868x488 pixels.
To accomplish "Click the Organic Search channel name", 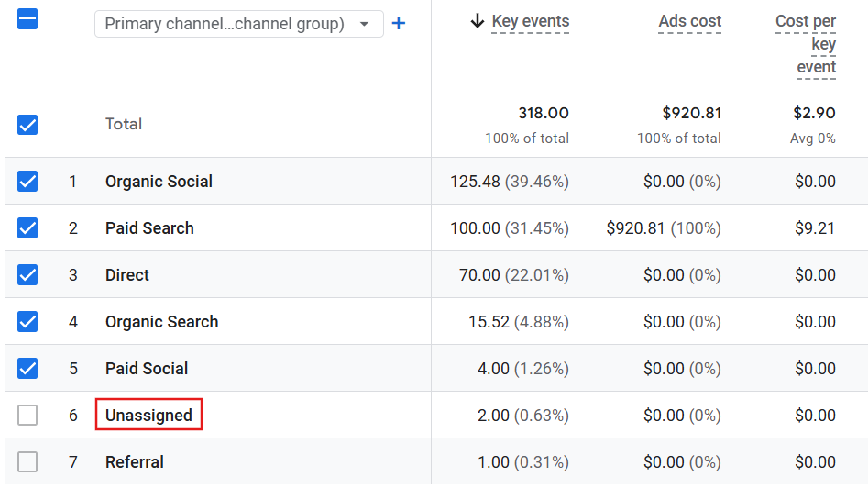I will pyautogui.click(x=161, y=322).
